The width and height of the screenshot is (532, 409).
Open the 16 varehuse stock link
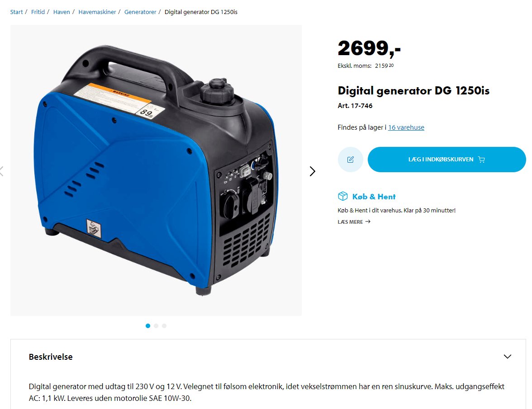click(x=406, y=127)
